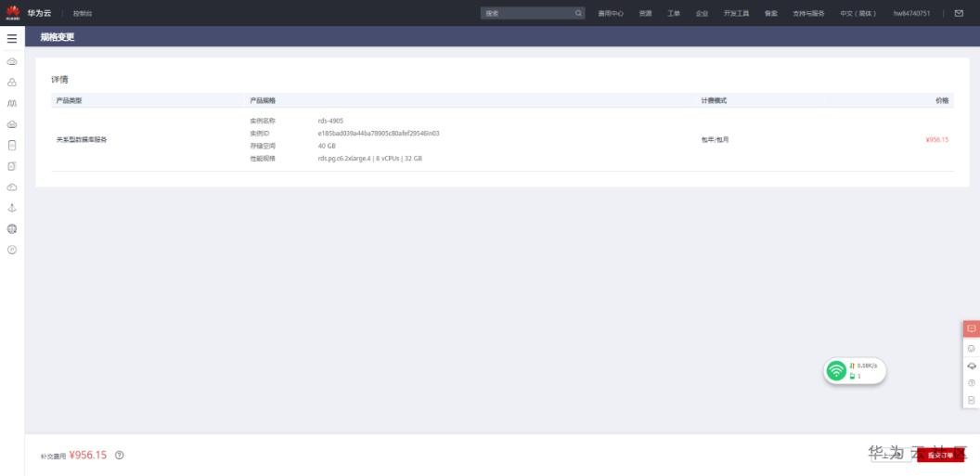
Task: Click the square box icon below the phone icon
Action: tap(12, 166)
